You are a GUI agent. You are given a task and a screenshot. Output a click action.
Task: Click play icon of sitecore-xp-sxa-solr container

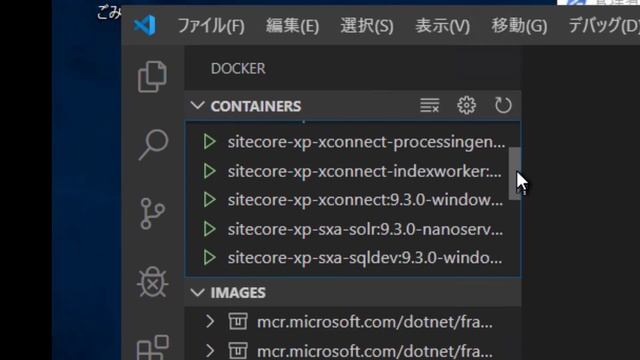pos(209,229)
